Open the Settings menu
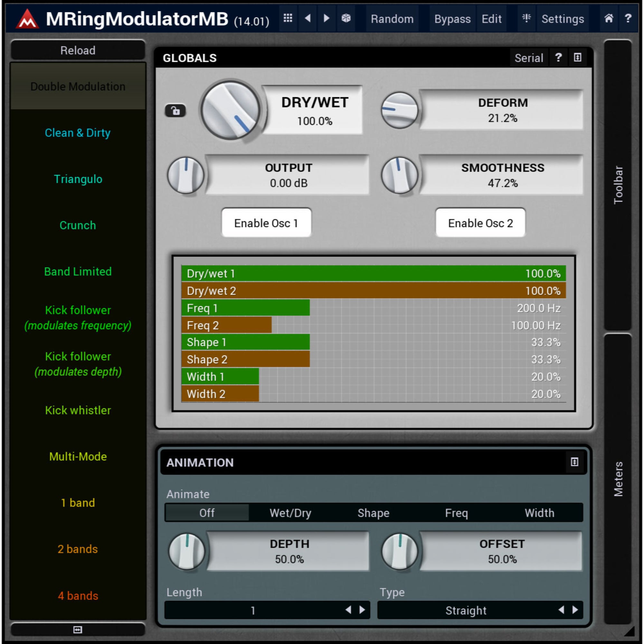The width and height of the screenshot is (644, 644). click(x=563, y=19)
